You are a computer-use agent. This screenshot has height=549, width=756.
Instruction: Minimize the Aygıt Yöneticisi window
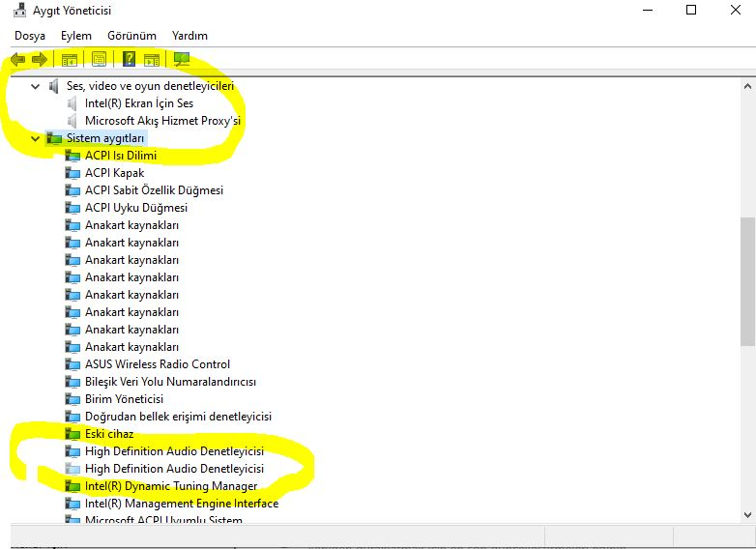[x=648, y=10]
